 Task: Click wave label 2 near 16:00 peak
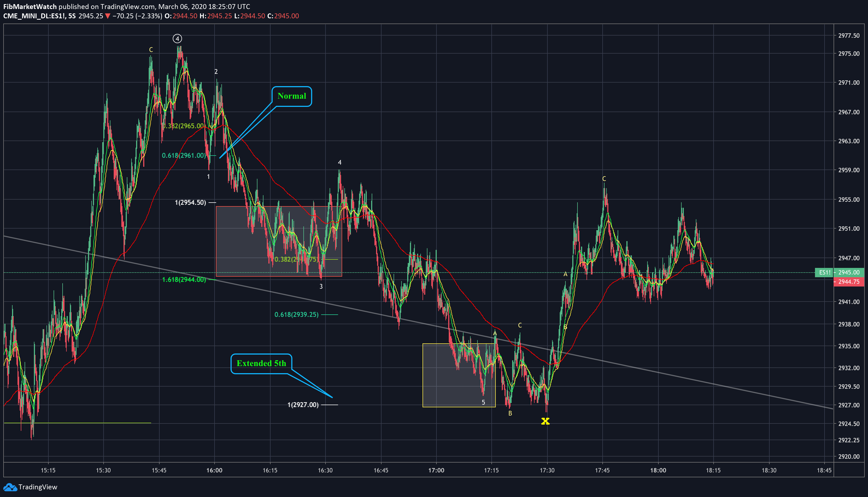[216, 72]
